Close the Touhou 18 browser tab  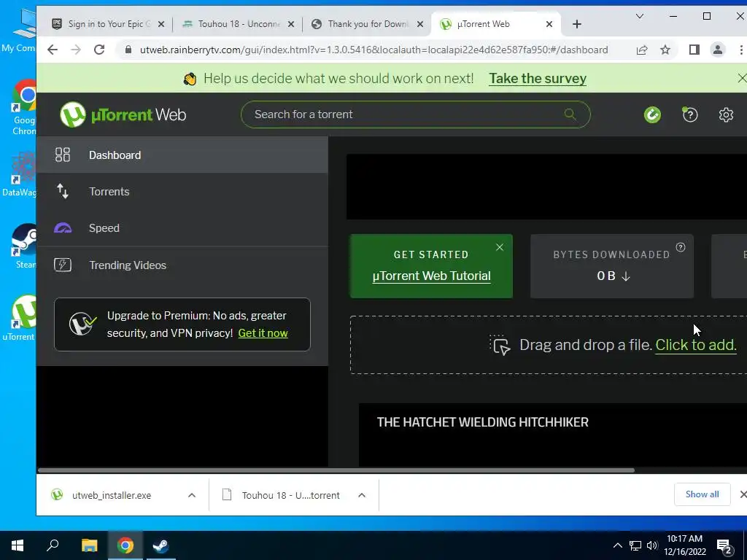coord(291,24)
